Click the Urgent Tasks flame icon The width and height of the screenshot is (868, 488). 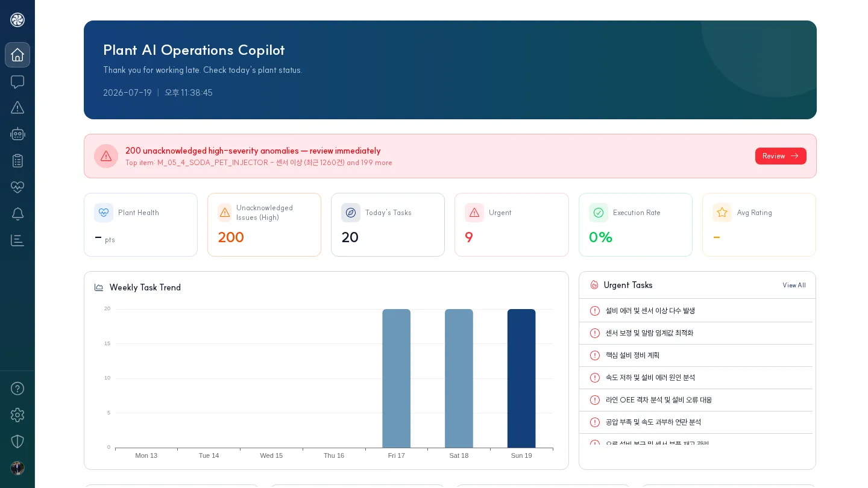click(x=594, y=286)
